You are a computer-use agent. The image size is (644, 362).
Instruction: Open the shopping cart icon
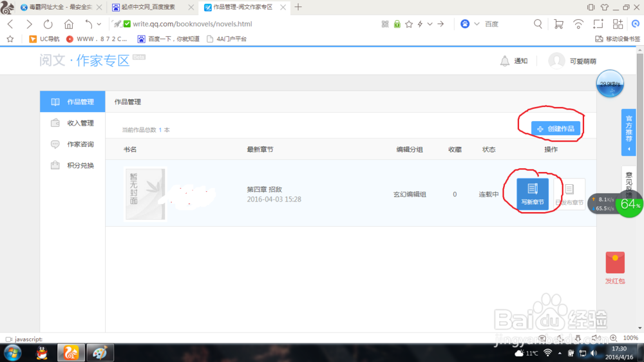[558, 24]
